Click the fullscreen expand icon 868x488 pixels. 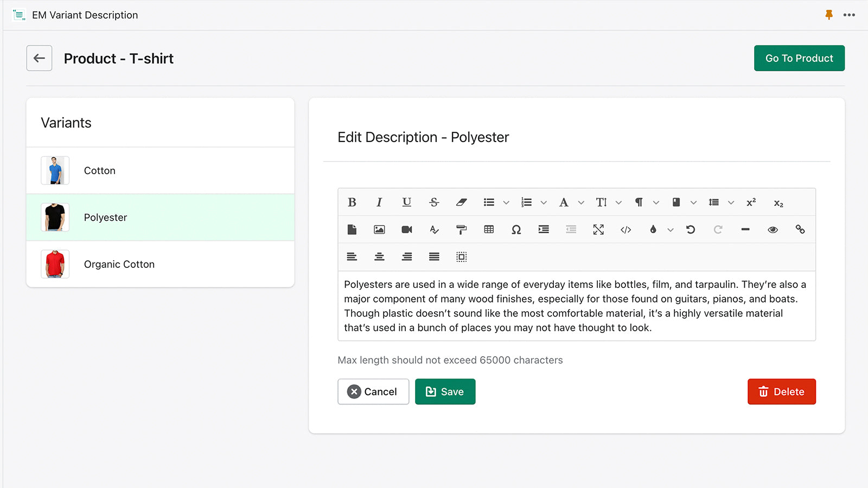point(598,229)
